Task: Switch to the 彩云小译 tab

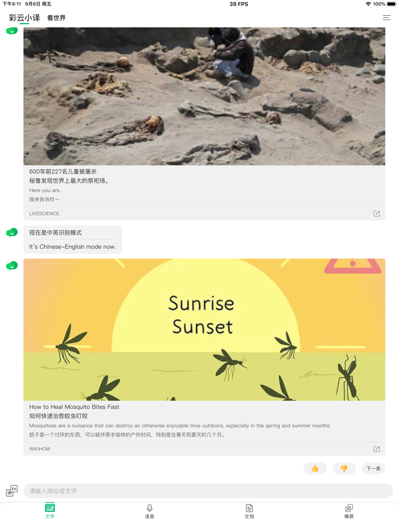Action: (24, 18)
